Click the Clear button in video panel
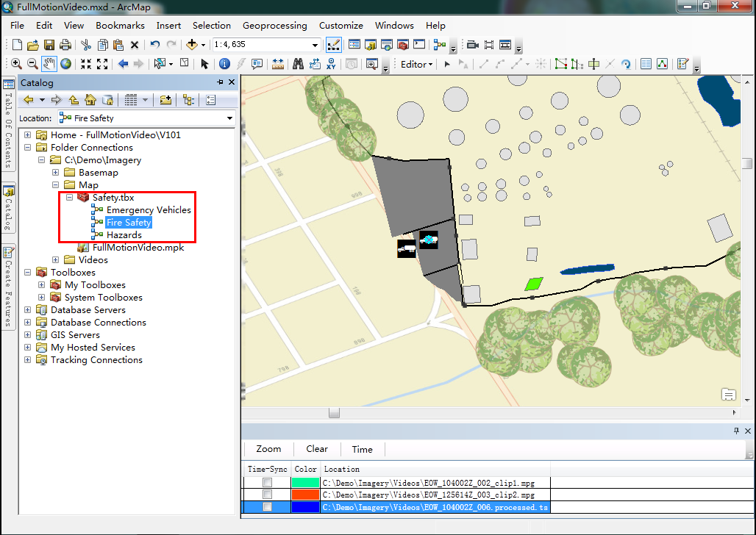Screen dimensions: 756x535 coord(317,449)
